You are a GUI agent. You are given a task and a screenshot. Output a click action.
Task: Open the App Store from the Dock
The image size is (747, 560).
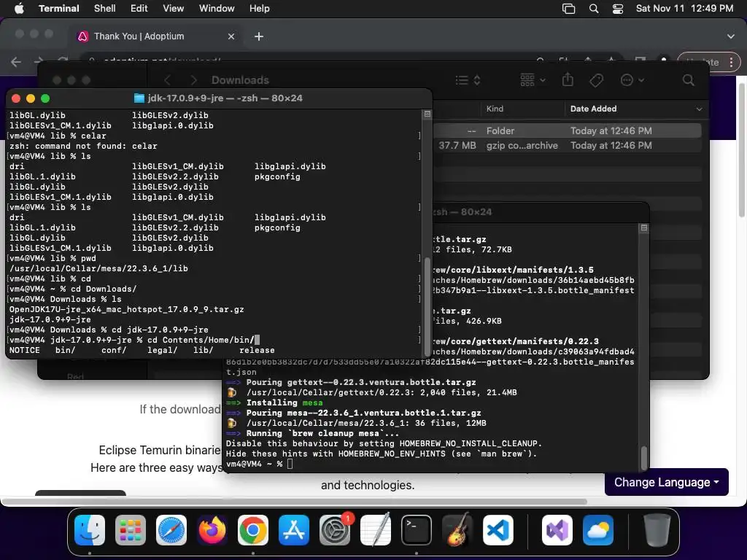pyautogui.click(x=294, y=530)
